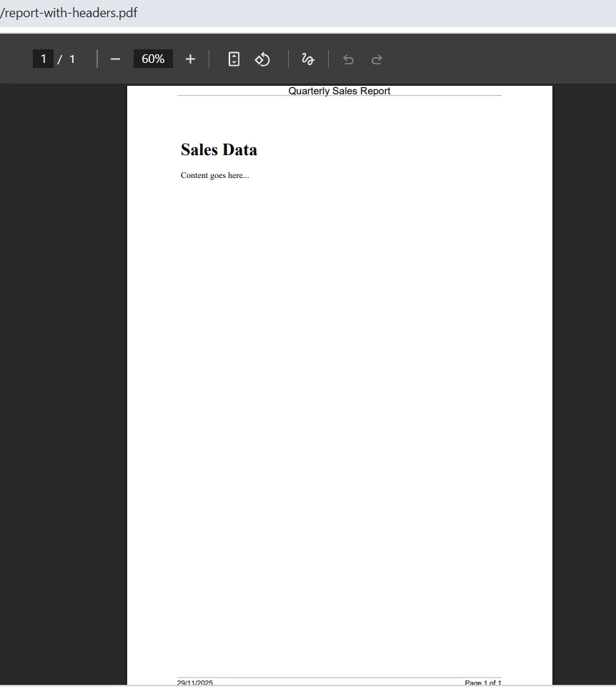Screen dimensions: 616x687
Task: Click the page number input box
Action: (43, 59)
